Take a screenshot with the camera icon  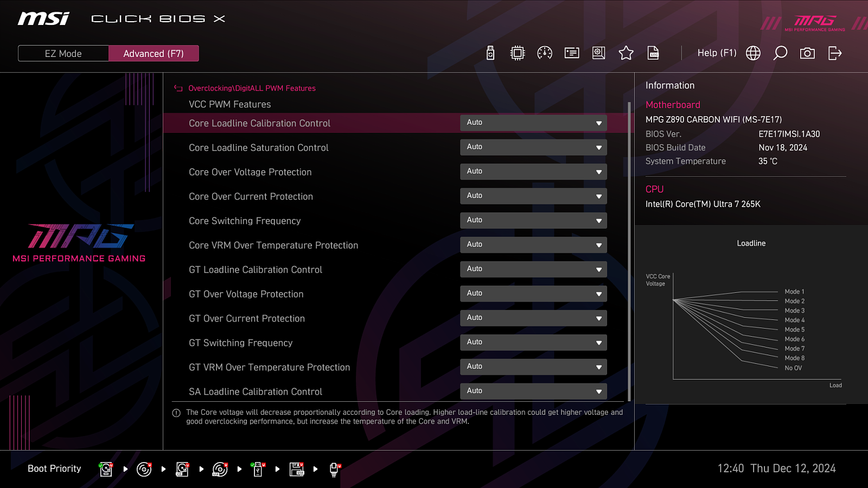pyautogui.click(x=807, y=53)
